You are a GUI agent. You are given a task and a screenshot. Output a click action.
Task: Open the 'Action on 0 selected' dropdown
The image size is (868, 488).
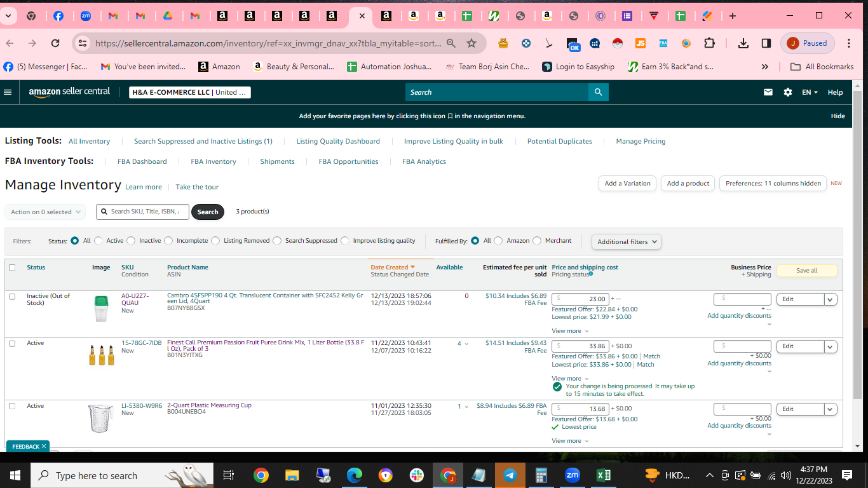(45, 212)
